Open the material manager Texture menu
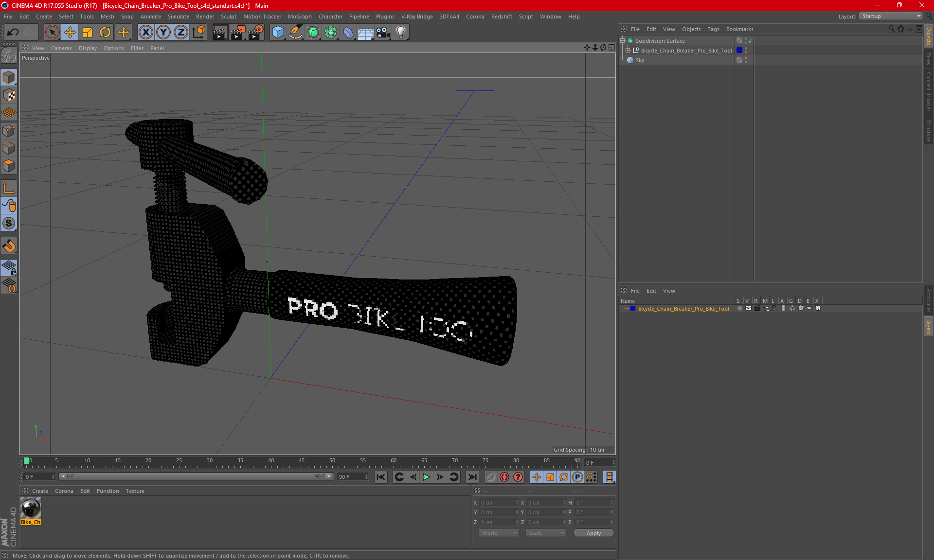 (135, 491)
